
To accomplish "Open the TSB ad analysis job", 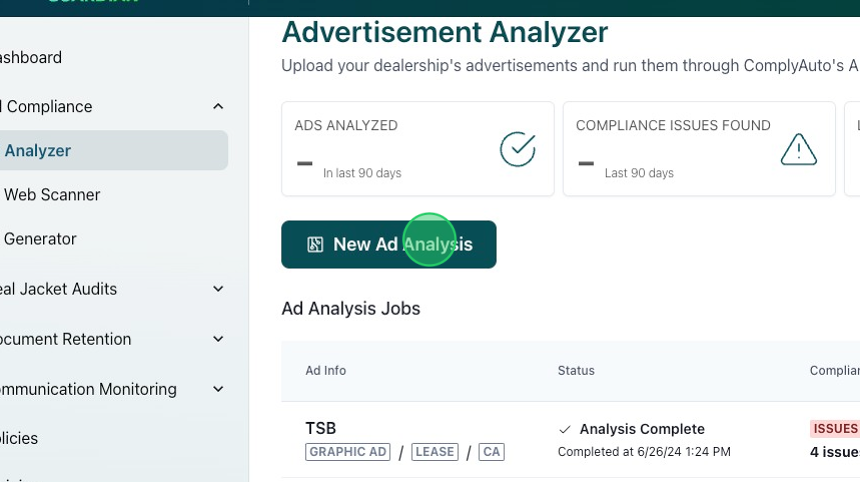I will [321, 429].
